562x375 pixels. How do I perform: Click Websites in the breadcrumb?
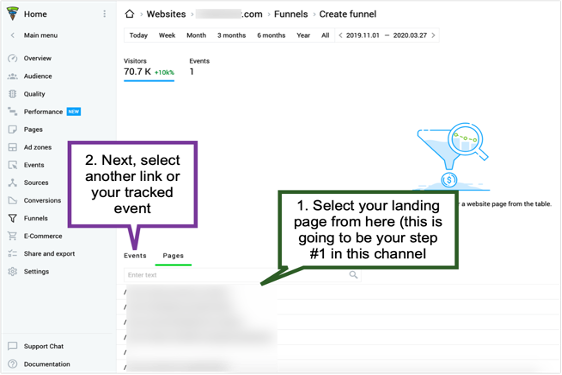(x=166, y=14)
